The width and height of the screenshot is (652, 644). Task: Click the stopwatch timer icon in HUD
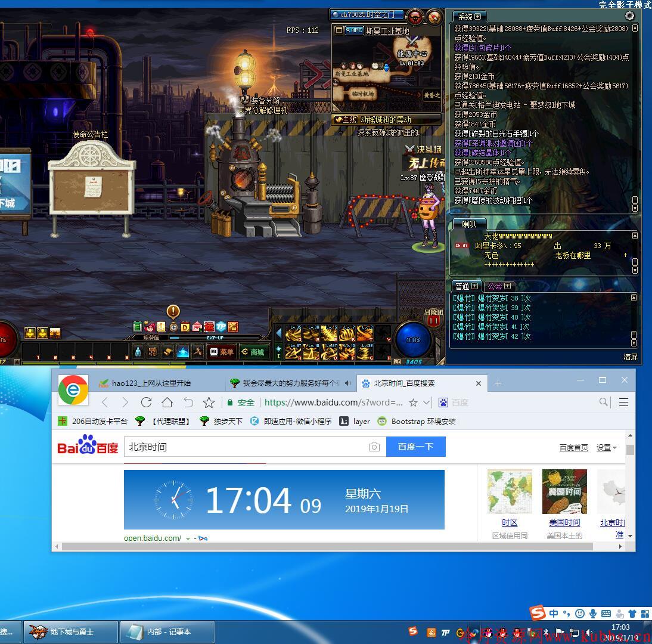coord(173,327)
